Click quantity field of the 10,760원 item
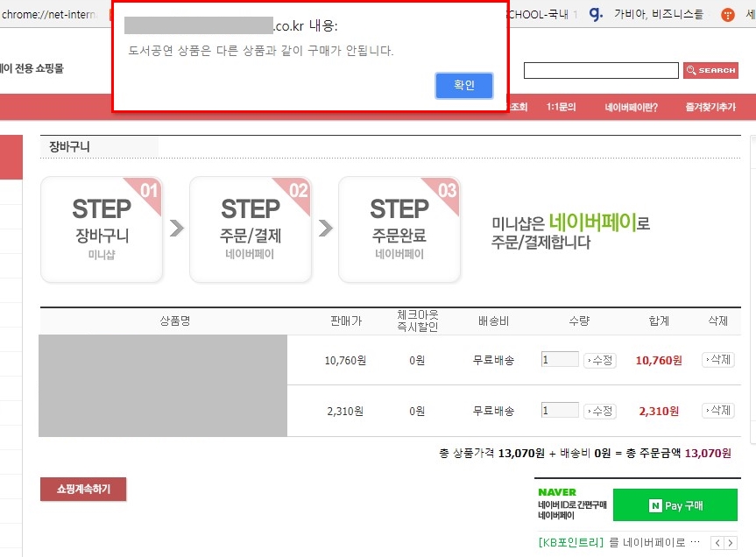 tap(560, 360)
